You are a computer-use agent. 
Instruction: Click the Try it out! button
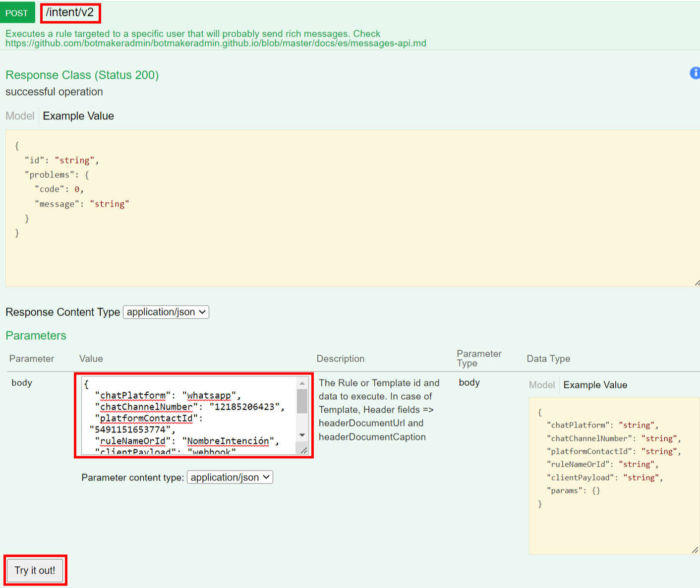tap(35, 570)
